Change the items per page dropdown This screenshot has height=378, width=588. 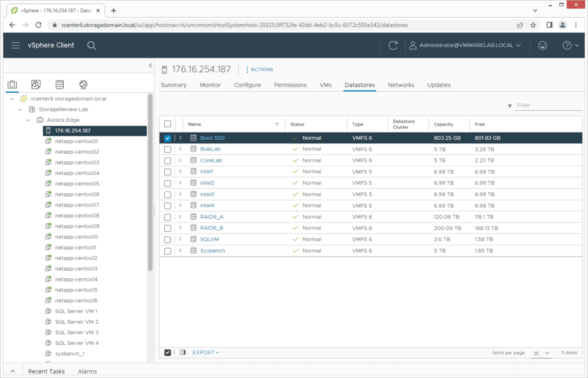point(541,353)
